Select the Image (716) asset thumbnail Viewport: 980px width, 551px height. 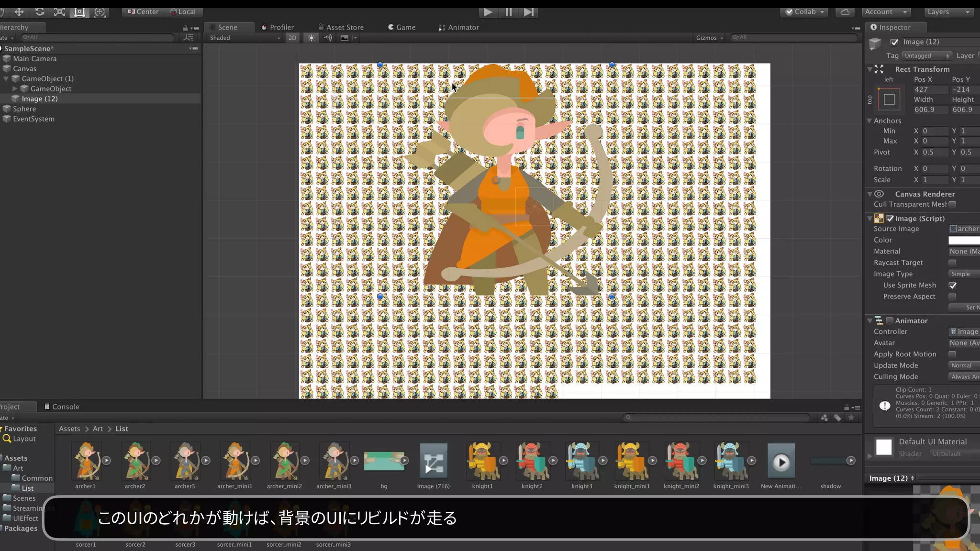point(434,461)
